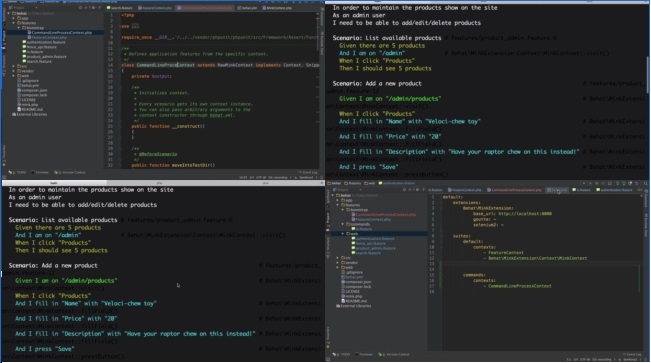Image resolution: width=651 pixels, height=363 pixels.
Task: Click search magnifier icon in bottom-right IDE toolbar
Action: [645, 183]
